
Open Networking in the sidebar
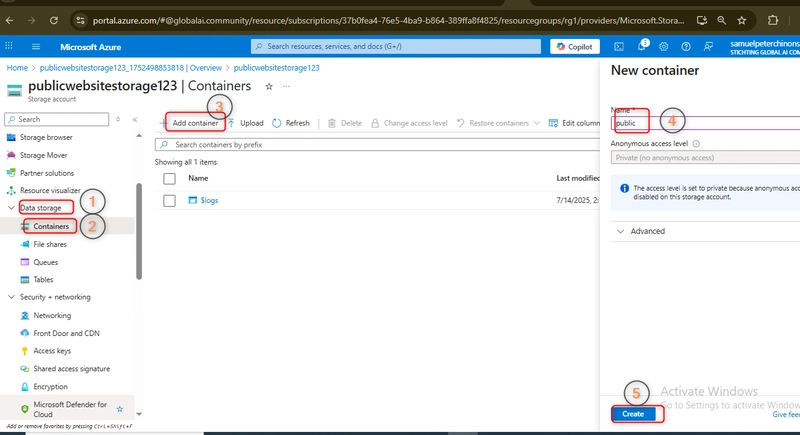(52, 315)
